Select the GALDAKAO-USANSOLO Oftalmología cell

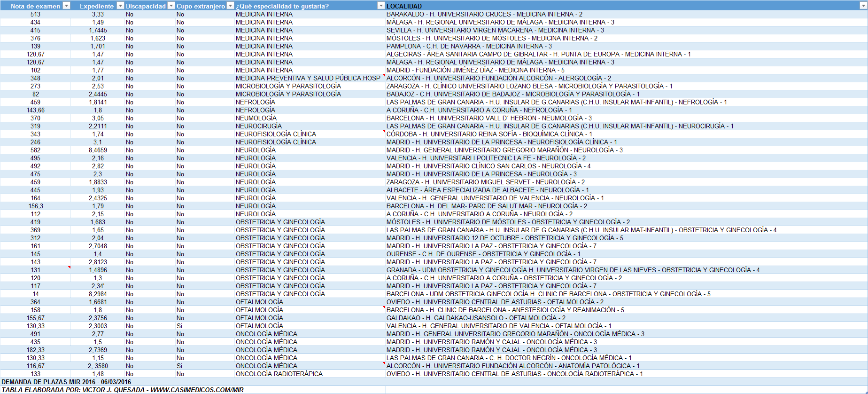coord(627,318)
